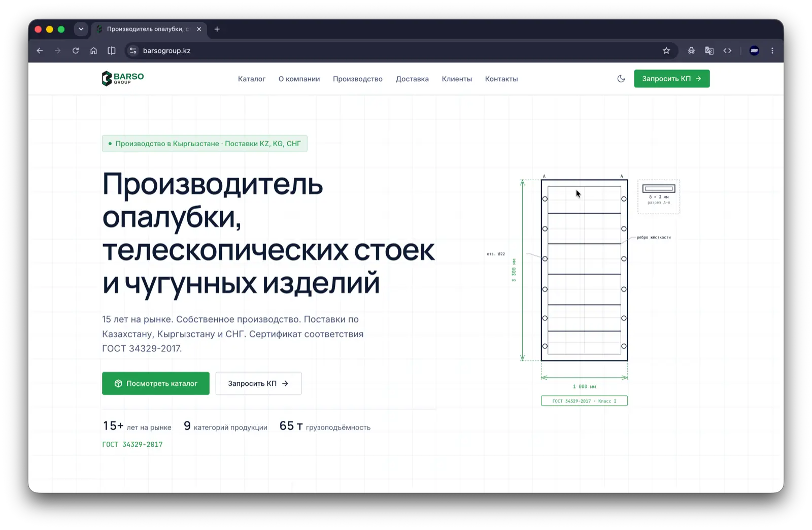This screenshot has width=812, height=530.
Task: Open the developer tools code icon
Action: point(727,51)
